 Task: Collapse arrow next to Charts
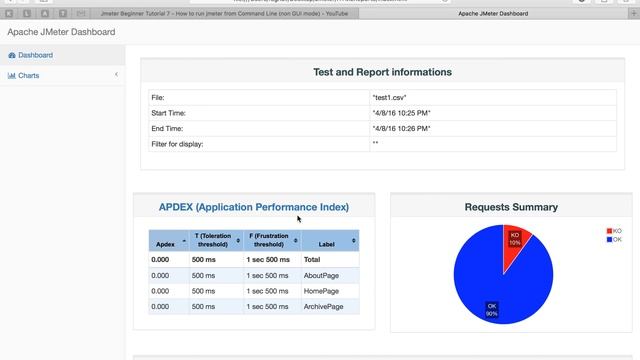pyautogui.click(x=116, y=74)
